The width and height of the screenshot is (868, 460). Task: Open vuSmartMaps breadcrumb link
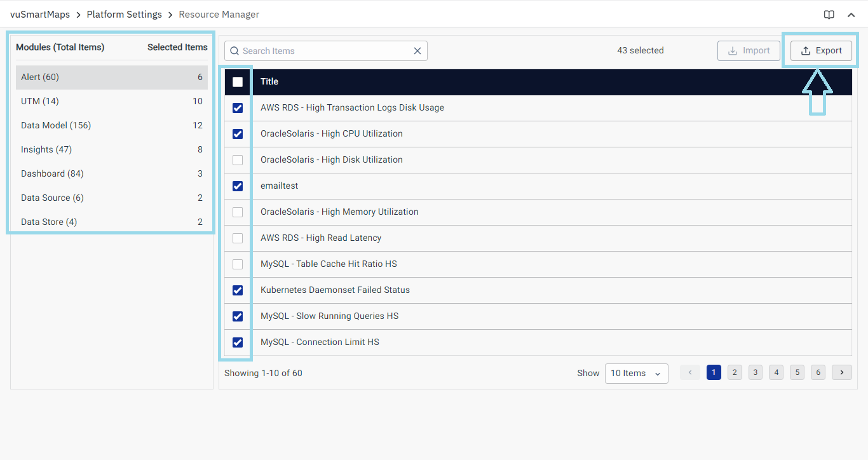tap(40, 14)
